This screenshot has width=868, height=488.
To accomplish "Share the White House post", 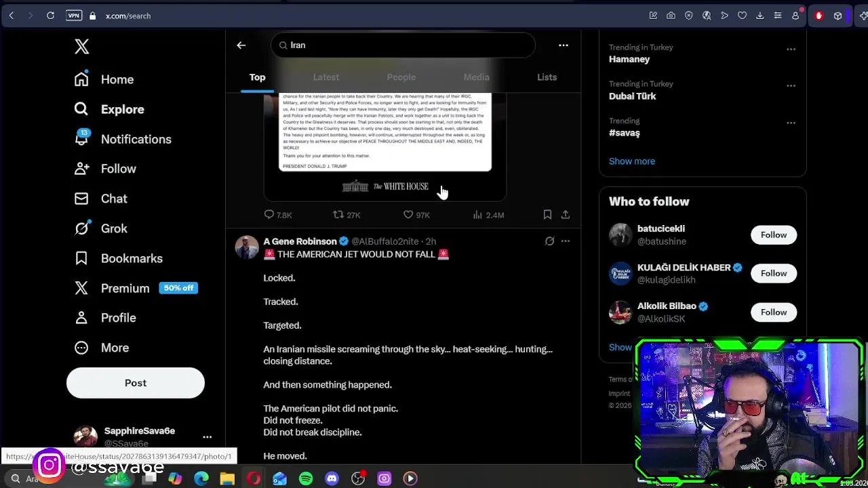I will [x=565, y=215].
